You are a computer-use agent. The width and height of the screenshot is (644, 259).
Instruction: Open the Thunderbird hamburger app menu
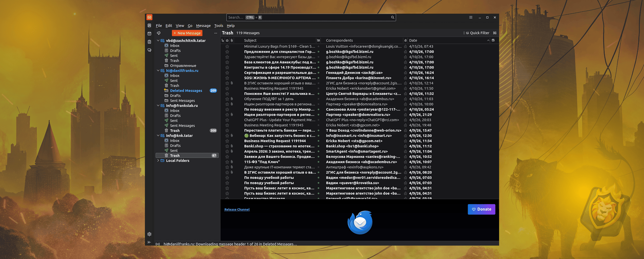click(x=471, y=17)
